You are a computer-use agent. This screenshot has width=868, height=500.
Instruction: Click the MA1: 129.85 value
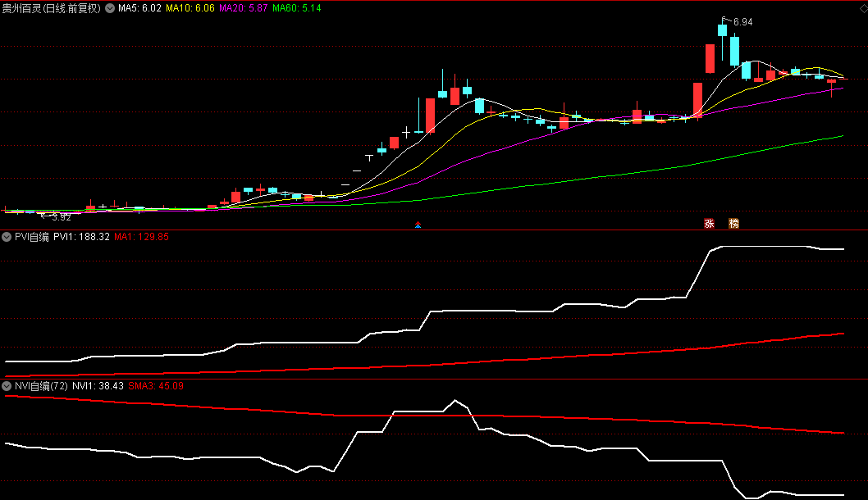click(141, 237)
